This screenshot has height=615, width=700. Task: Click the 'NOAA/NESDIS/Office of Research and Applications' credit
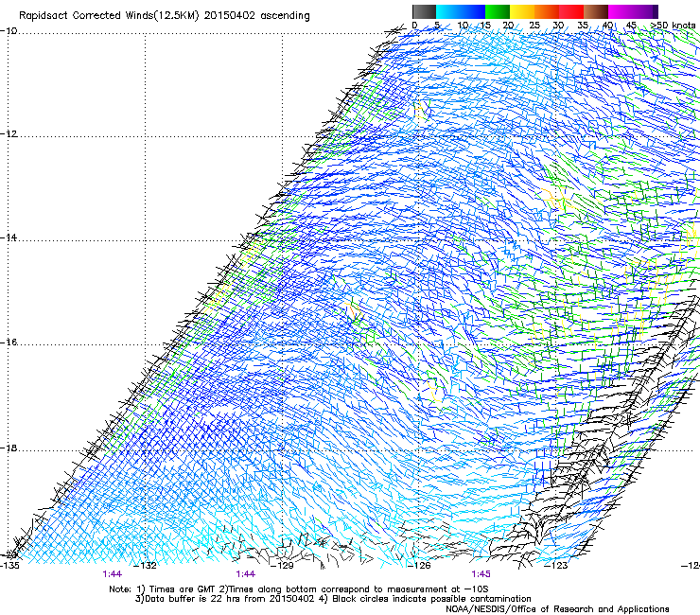click(557, 609)
